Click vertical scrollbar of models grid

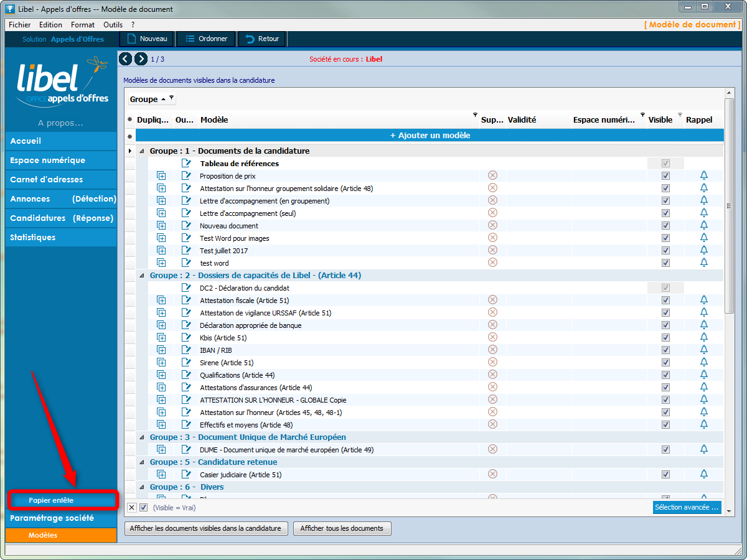730,205
